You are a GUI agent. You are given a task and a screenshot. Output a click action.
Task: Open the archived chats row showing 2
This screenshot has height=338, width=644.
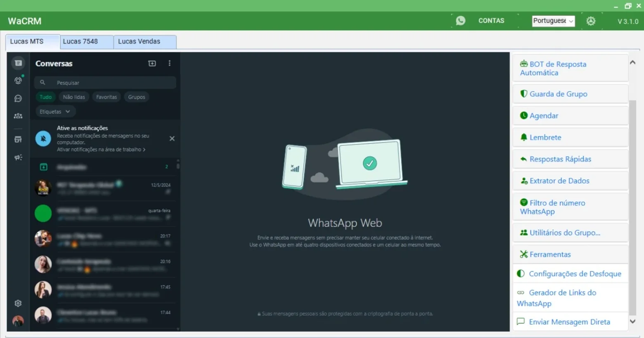pos(105,167)
